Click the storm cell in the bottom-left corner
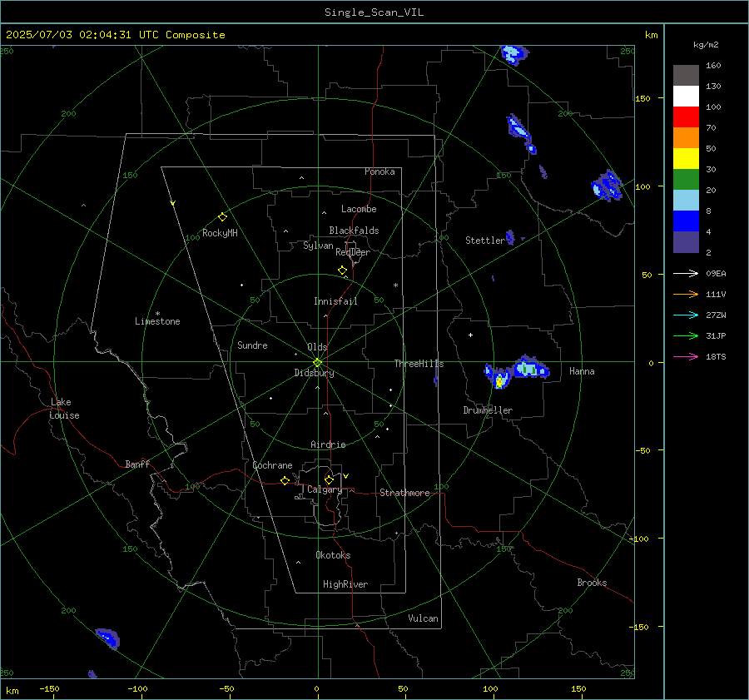The width and height of the screenshot is (749, 700). pos(108,639)
